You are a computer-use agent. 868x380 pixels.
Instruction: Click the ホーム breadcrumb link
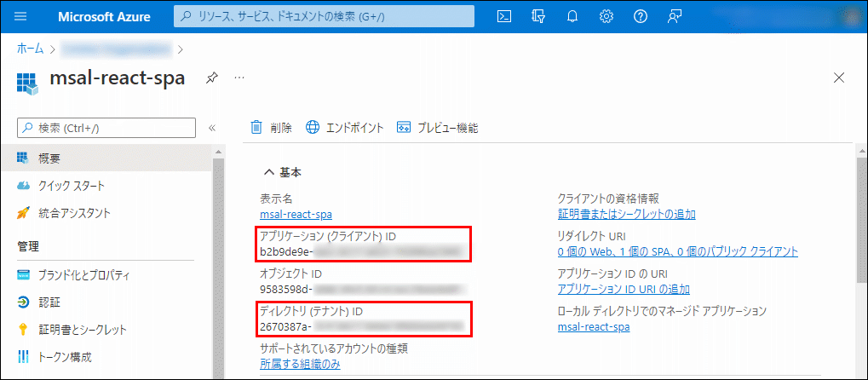(31, 49)
